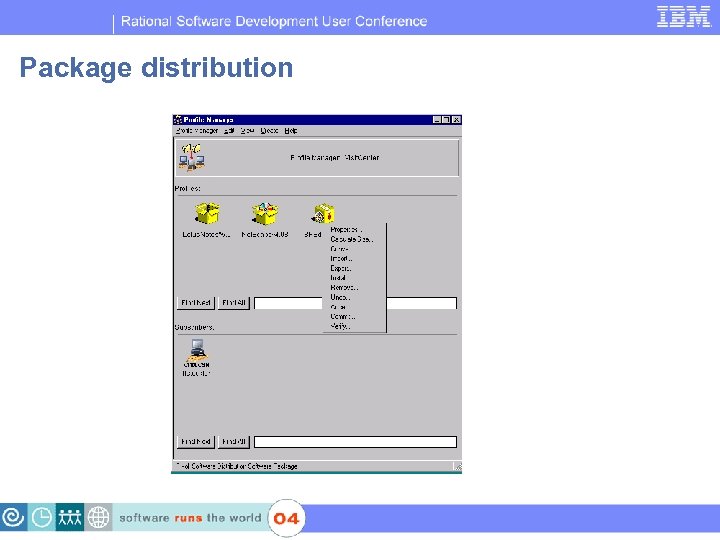Choose Properties... from the context menu

point(346,230)
